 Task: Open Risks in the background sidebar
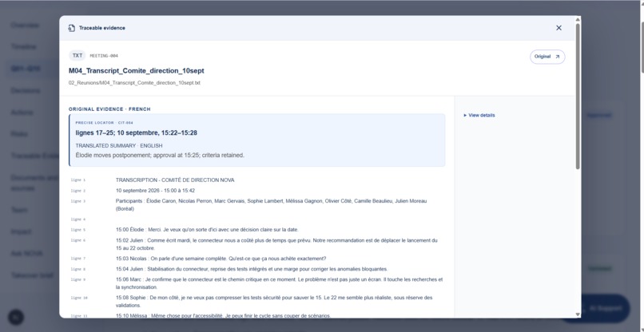pyautogui.click(x=19, y=134)
